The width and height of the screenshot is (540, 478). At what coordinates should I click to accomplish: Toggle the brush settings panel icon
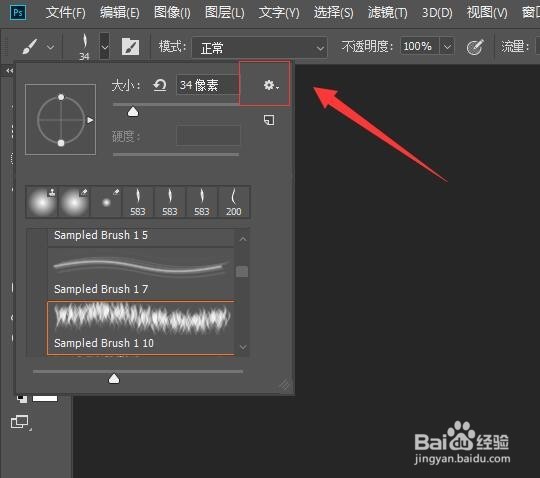click(131, 47)
